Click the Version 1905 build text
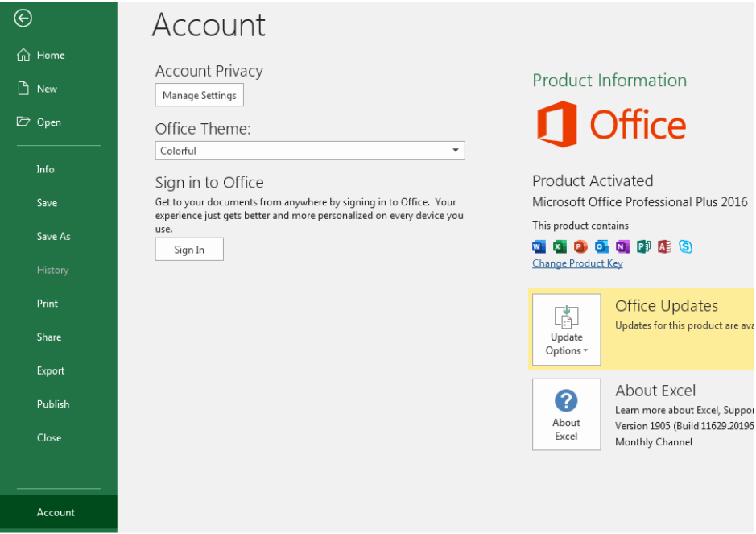Screen dimensions: 756x534 (x=684, y=426)
